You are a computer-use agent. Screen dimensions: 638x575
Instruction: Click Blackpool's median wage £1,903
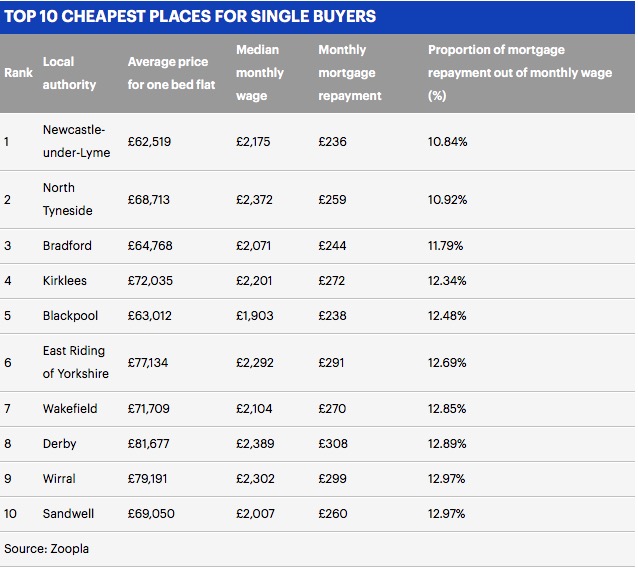[x=254, y=316]
